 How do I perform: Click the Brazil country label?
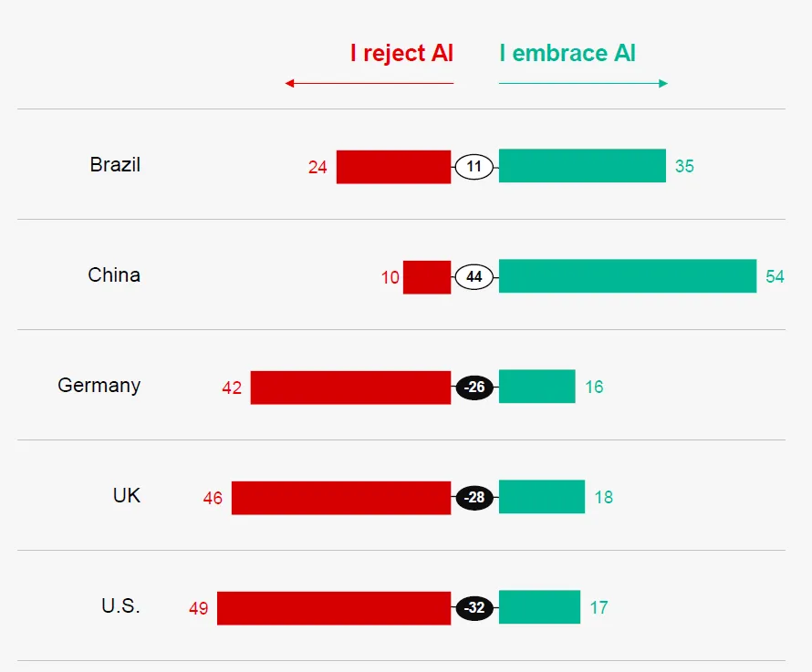(115, 165)
